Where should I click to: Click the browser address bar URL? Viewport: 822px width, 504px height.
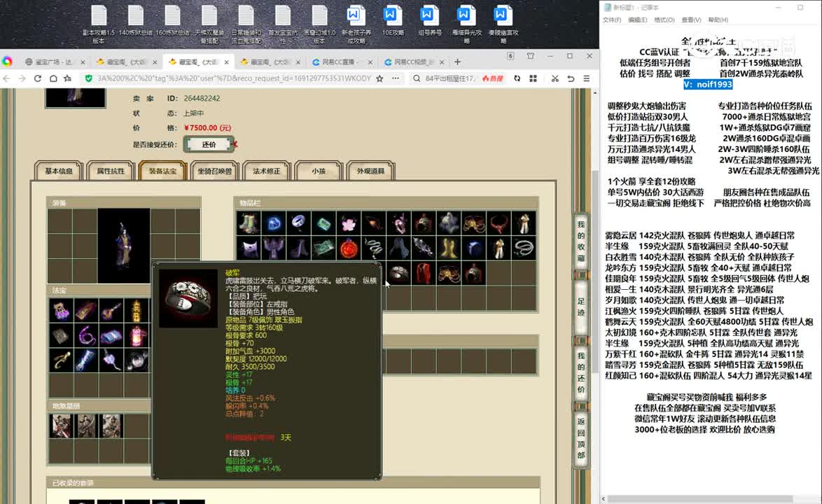tap(233, 78)
